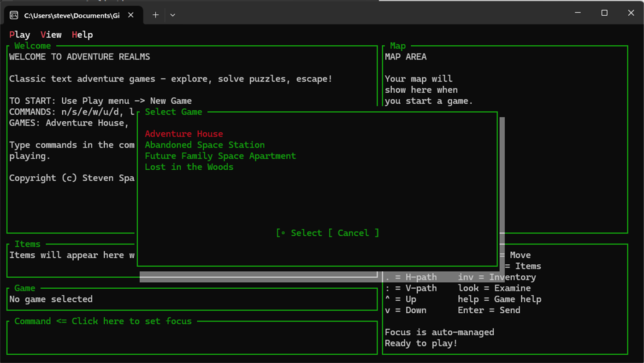
Task: Click the 'Classic text adventure games' description line
Action: (x=171, y=79)
